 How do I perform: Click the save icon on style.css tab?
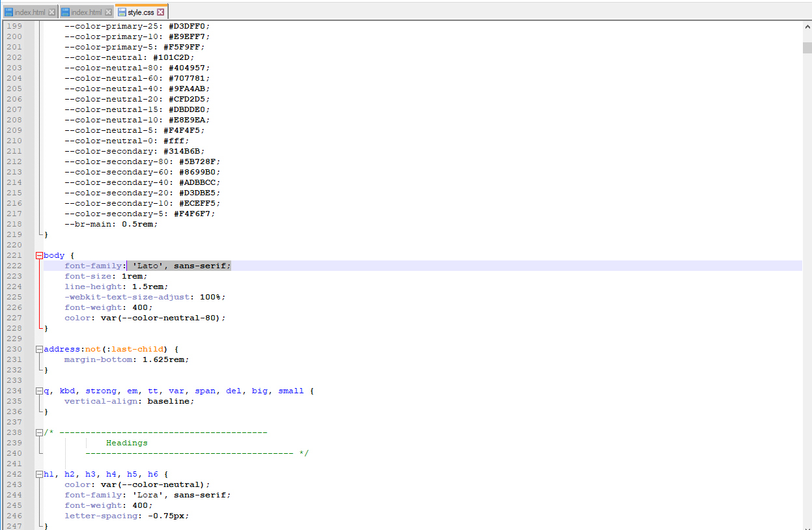click(x=122, y=12)
